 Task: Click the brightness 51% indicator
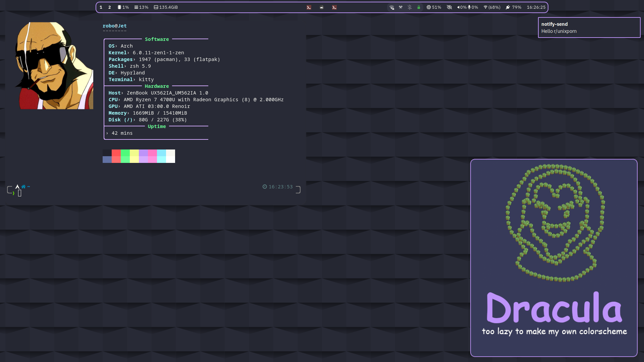coord(434,7)
